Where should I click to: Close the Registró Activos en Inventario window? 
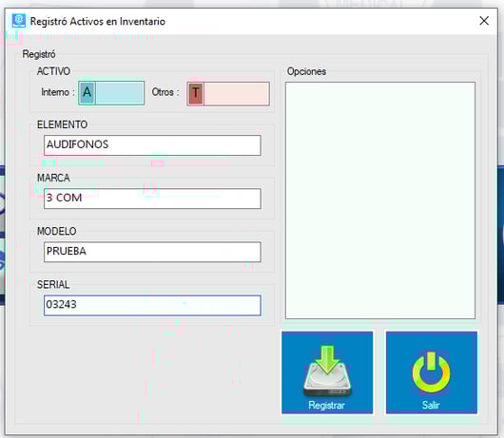[x=484, y=21]
